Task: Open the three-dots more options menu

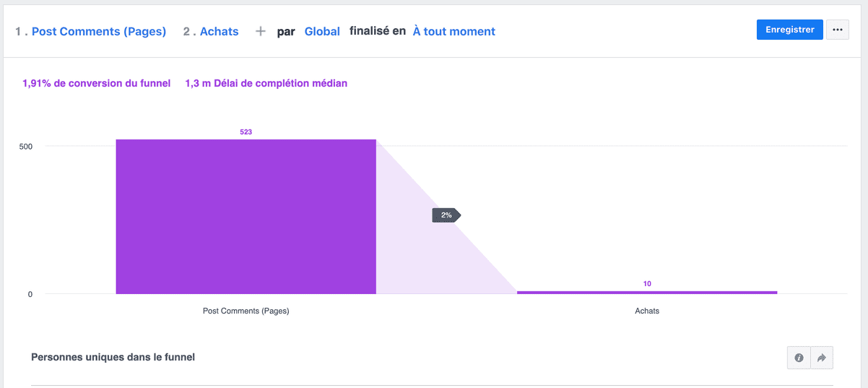Action: click(x=838, y=30)
